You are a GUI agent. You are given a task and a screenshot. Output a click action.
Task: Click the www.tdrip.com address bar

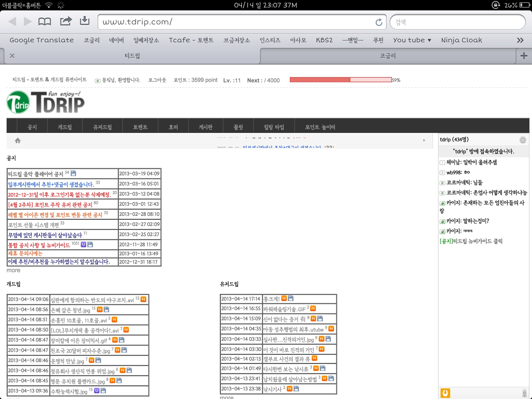pos(234,22)
